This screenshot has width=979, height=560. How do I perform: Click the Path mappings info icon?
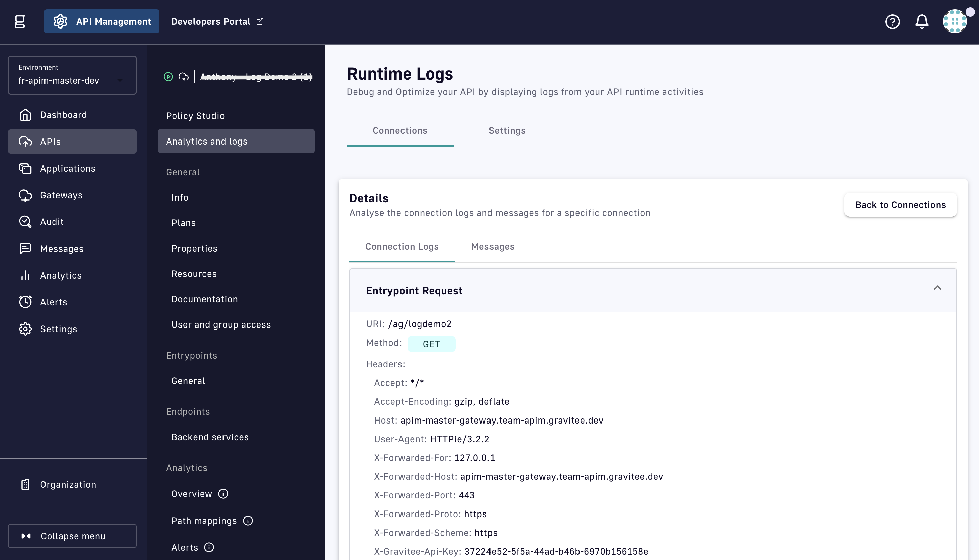click(x=248, y=521)
